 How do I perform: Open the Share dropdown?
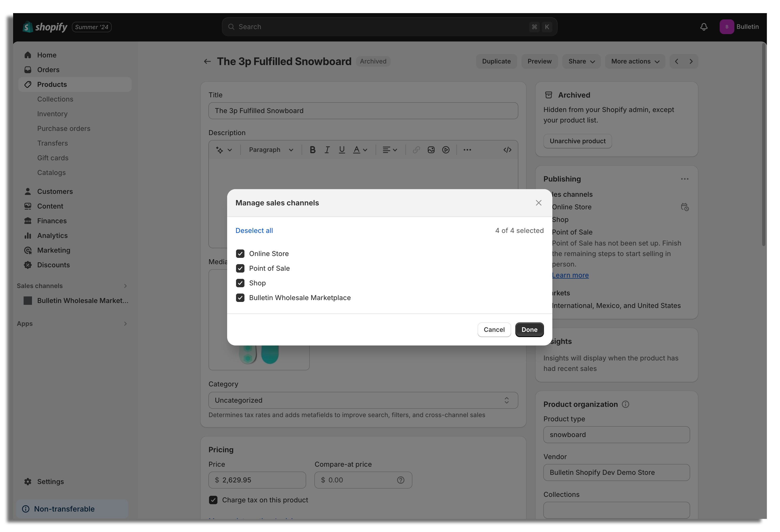pyautogui.click(x=581, y=61)
